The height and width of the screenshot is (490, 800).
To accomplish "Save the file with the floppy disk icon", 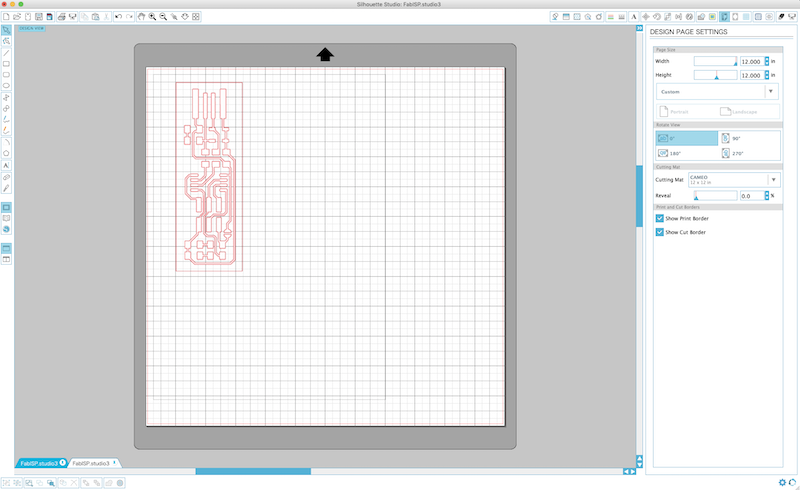I will point(39,17).
